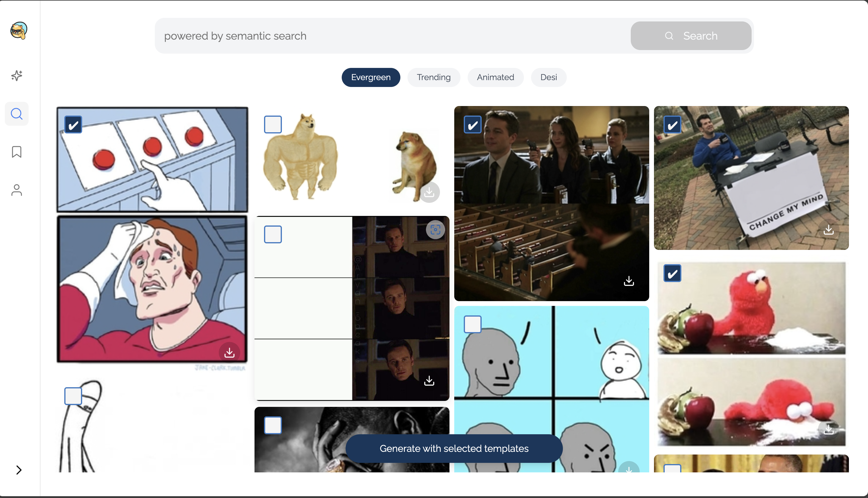The width and height of the screenshot is (868, 498).
Task: Open the AI sparkle generate icon
Action: pyautogui.click(x=17, y=76)
